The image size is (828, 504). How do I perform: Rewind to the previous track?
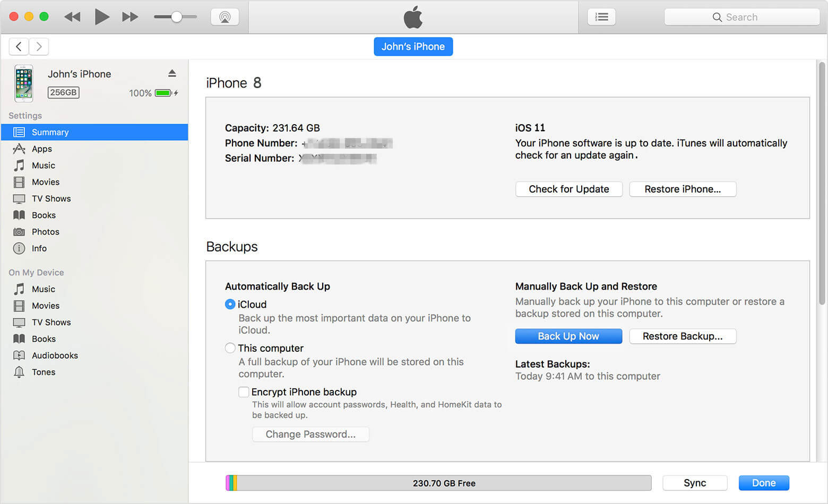click(72, 16)
